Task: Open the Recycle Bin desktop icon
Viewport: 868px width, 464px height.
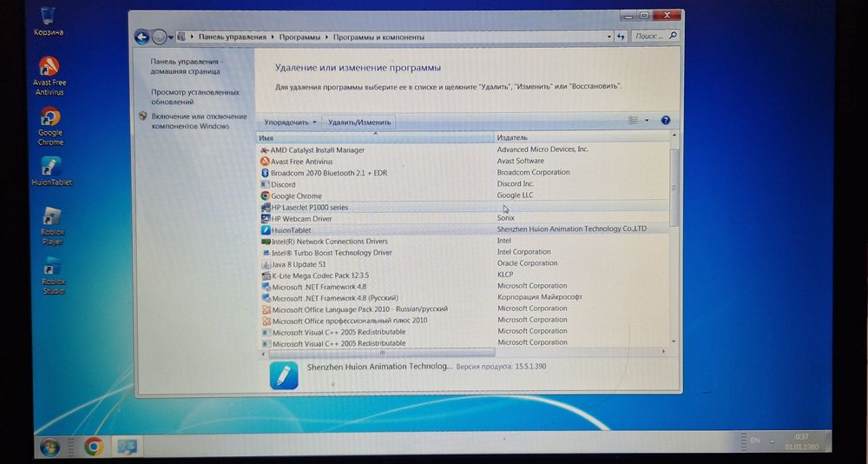Action: pyautogui.click(x=48, y=22)
